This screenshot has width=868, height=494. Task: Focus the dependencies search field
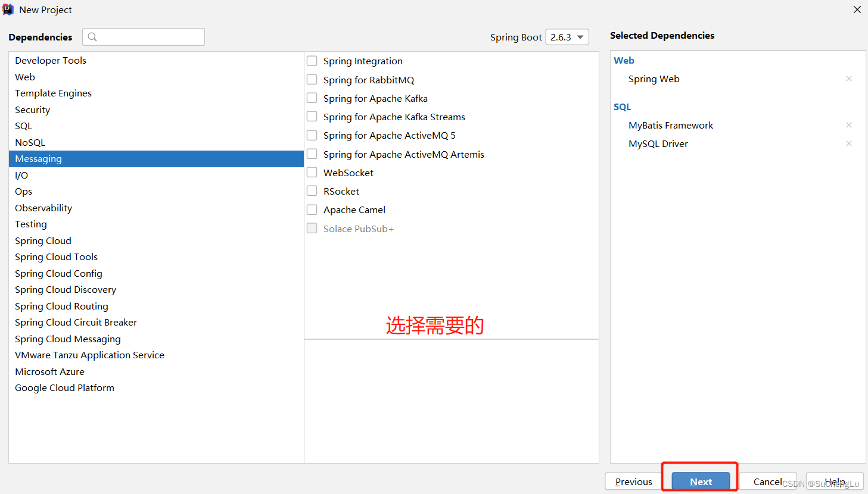[144, 37]
